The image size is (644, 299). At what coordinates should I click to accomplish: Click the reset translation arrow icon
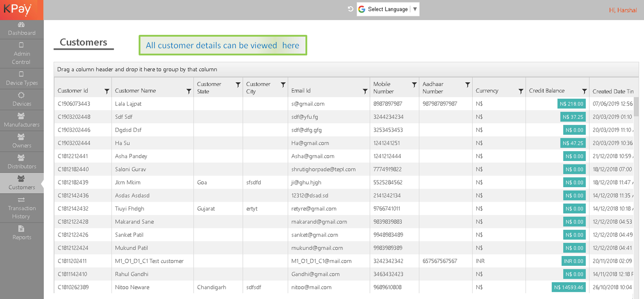351,9
